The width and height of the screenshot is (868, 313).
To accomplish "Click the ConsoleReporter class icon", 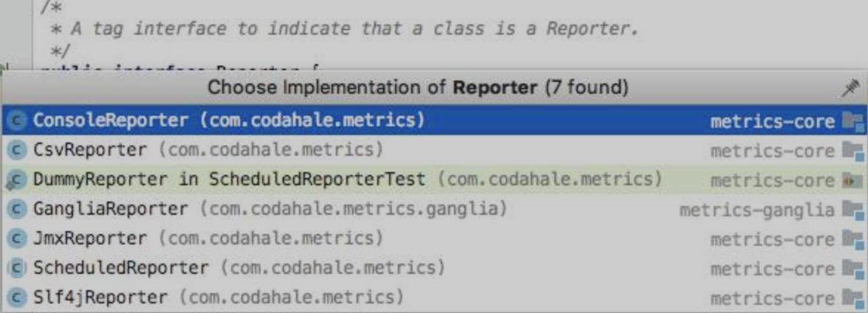I will pyautogui.click(x=17, y=120).
